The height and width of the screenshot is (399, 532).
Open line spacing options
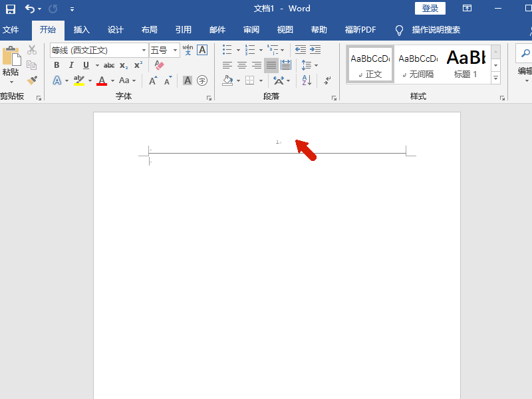tap(309, 65)
